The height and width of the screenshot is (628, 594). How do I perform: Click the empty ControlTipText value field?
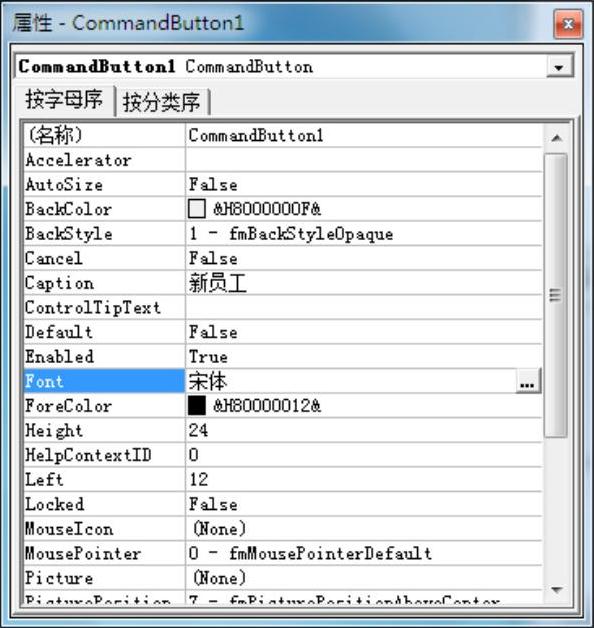click(x=364, y=308)
